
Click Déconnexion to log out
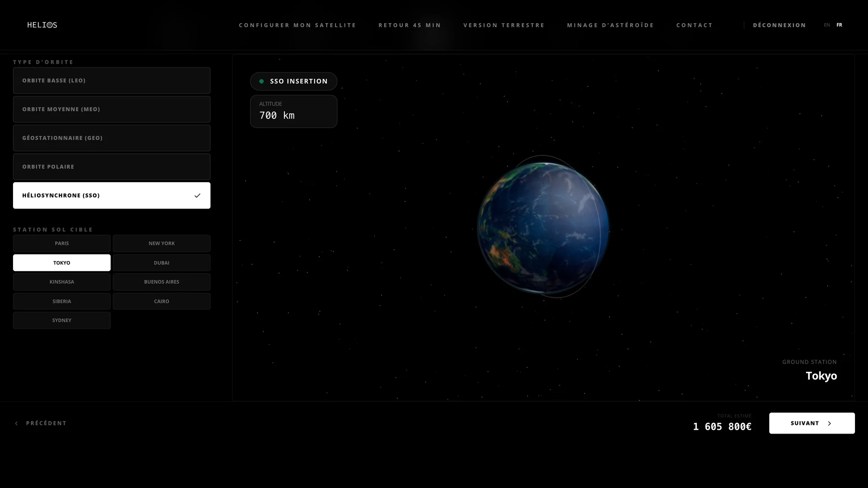pyautogui.click(x=779, y=25)
